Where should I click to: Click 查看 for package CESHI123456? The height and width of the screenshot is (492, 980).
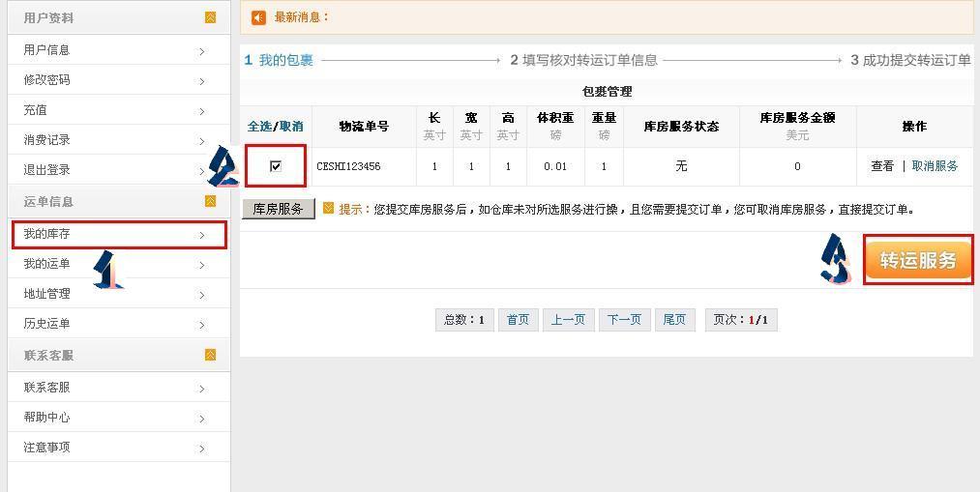pos(882,166)
